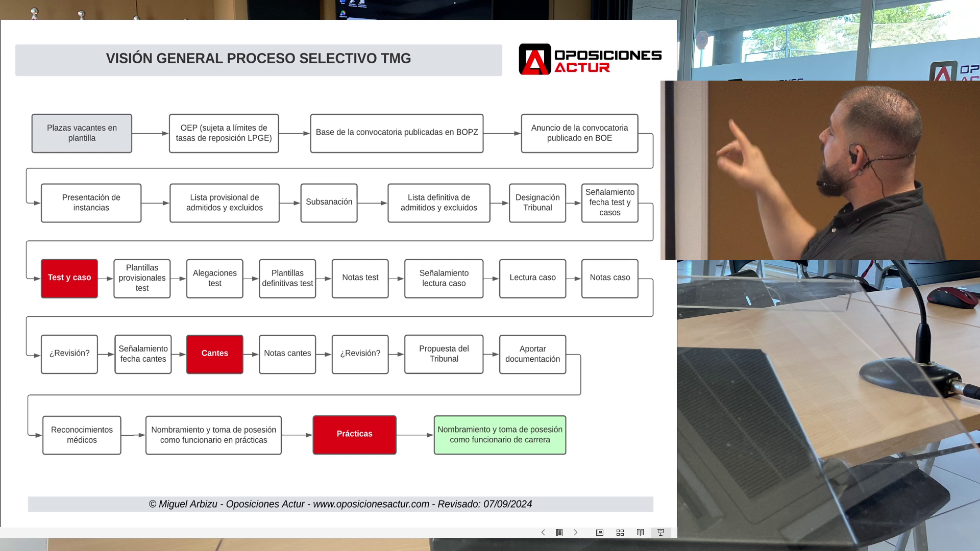Screen dimensions: 980x551
Task: Click 'Nombramiento... como funcionario en prácticas' box
Action: (214, 435)
